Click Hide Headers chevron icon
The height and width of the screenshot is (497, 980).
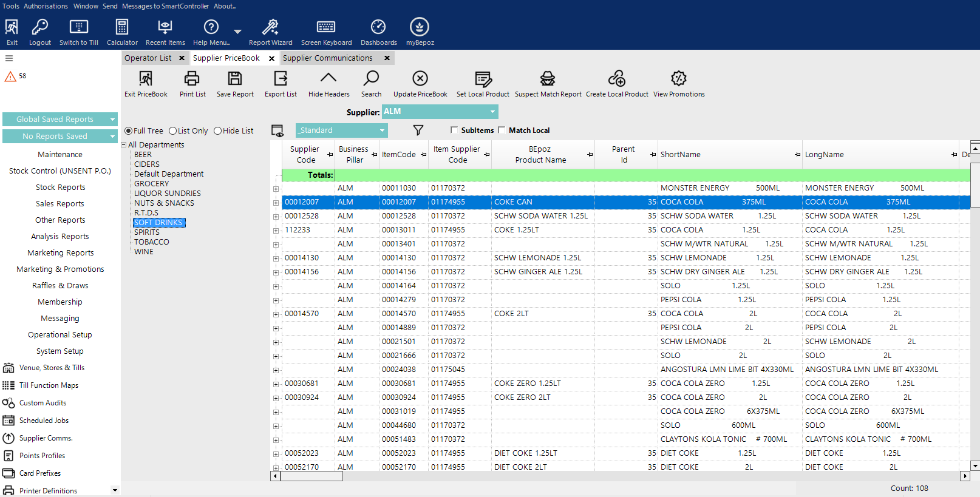pyautogui.click(x=328, y=78)
